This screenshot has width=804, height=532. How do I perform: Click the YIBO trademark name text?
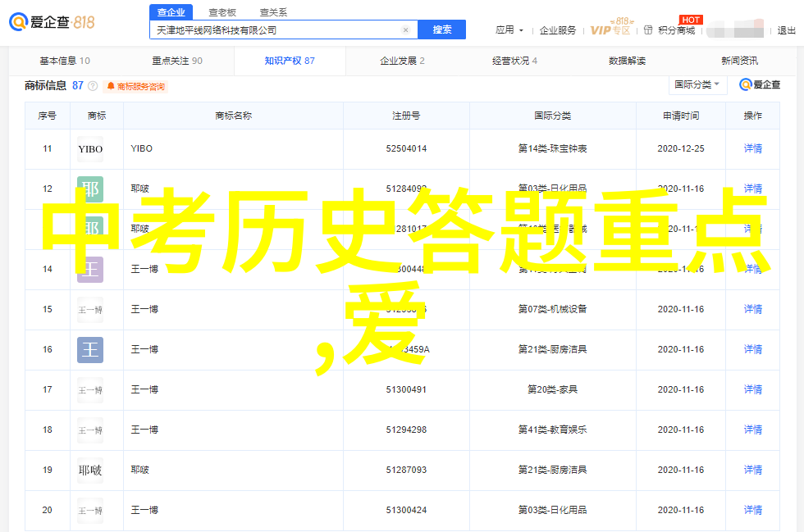[x=141, y=148]
